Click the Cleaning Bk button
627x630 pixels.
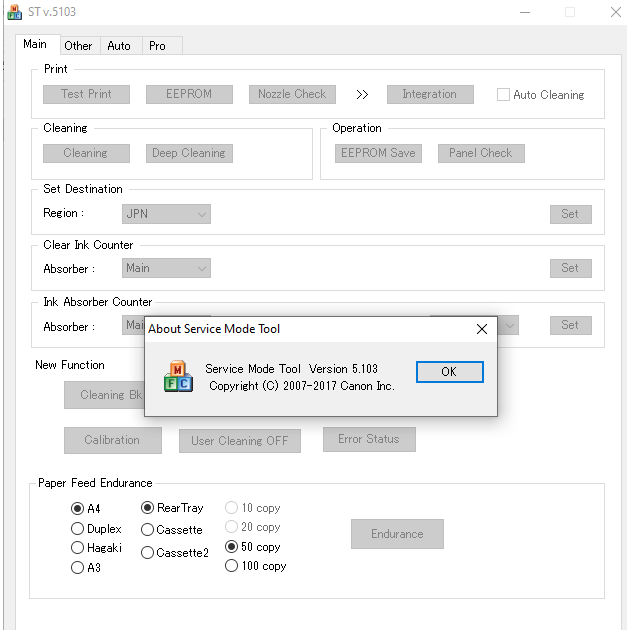(104, 395)
